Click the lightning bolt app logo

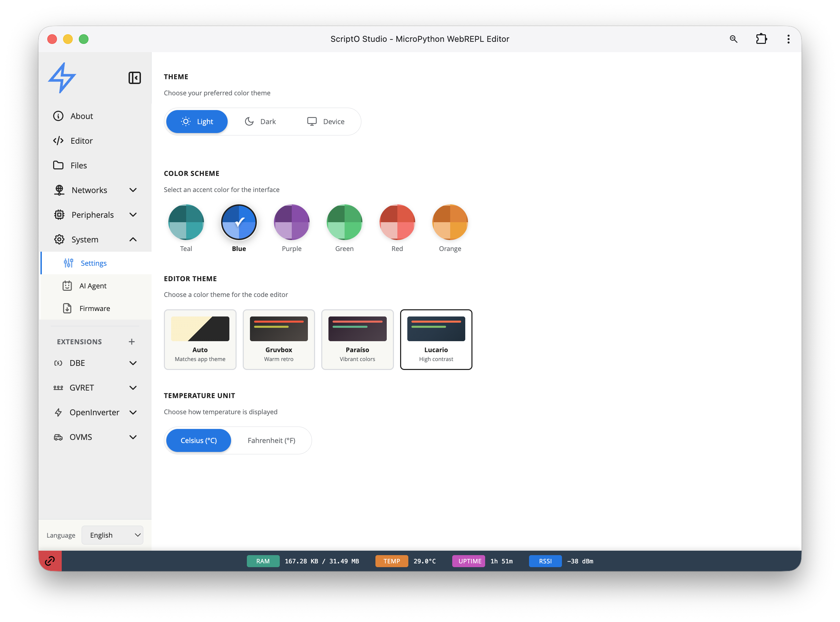62,77
